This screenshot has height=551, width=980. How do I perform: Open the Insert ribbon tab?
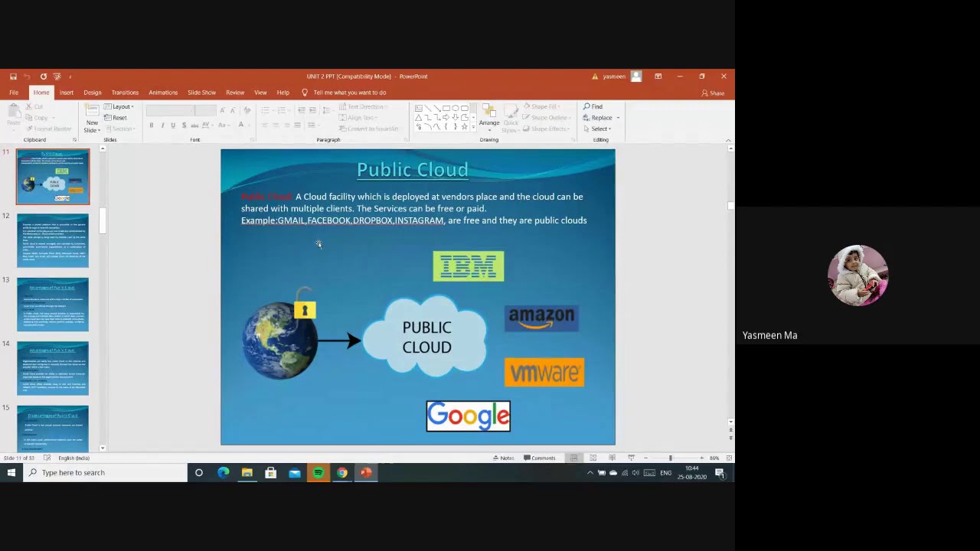[x=67, y=93]
